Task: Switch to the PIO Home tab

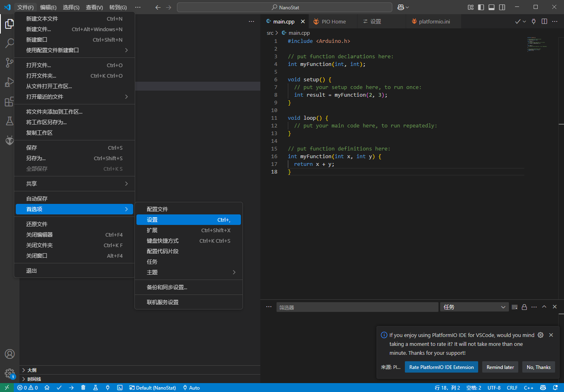Action: coord(333,21)
